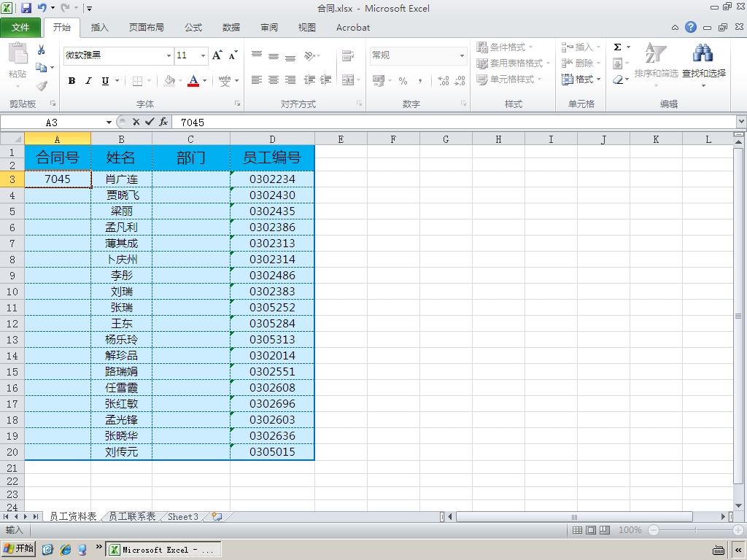Open the font size dropdown showing 11
747x560 pixels.
(203, 55)
